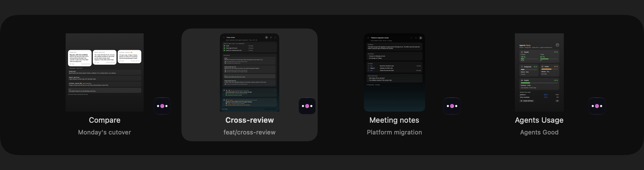Click the Copilot usage bar in Agents Usage
Image resolution: width=644 pixels, height=170 pixels.
(539, 83)
